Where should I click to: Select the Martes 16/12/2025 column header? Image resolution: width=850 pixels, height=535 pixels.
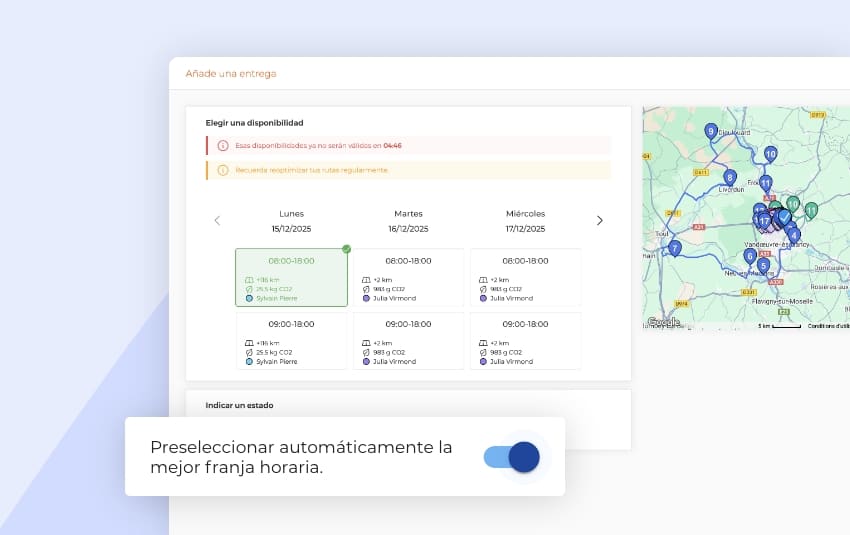click(408, 221)
